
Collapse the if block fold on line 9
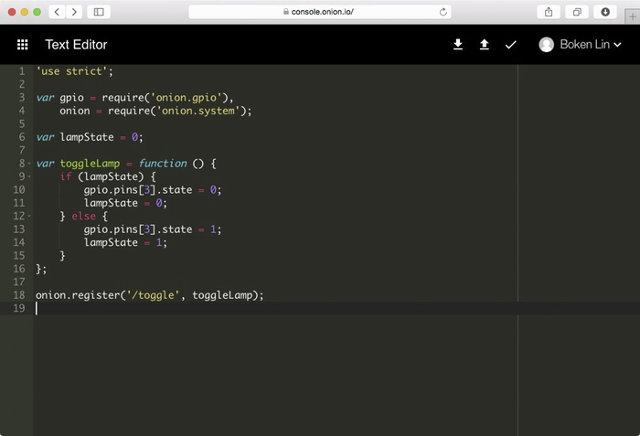[x=29, y=177]
